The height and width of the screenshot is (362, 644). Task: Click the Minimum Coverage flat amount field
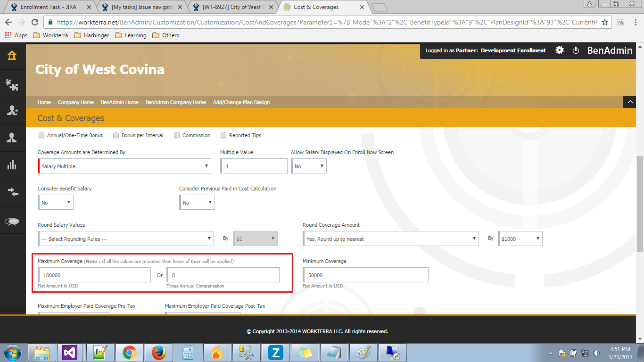coord(366,275)
